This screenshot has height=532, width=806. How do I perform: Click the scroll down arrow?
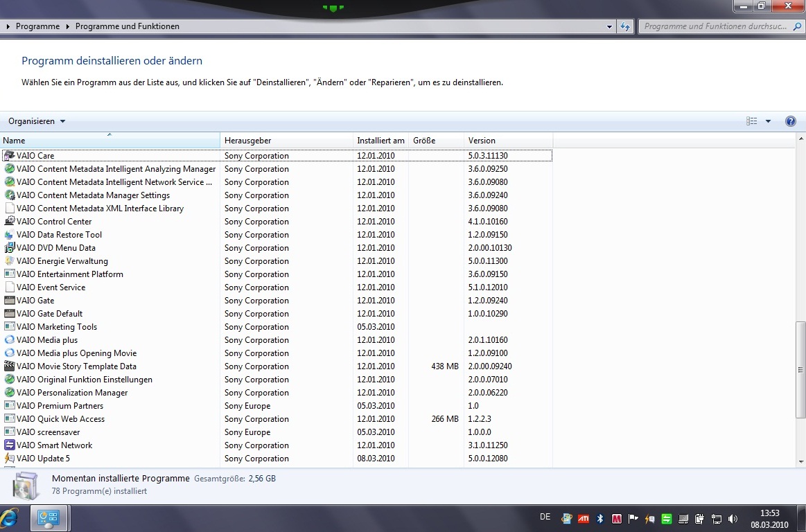coord(801,461)
